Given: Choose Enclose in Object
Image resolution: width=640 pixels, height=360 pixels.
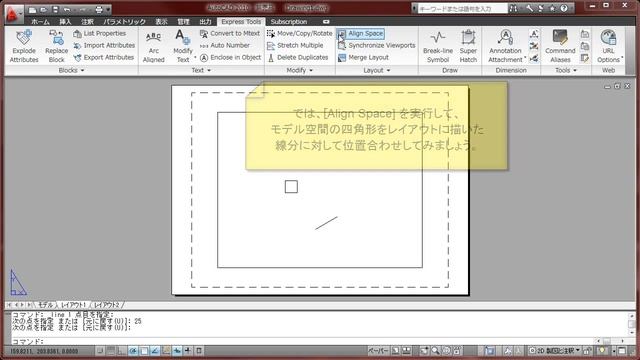Looking at the screenshot, I should [x=231, y=58].
